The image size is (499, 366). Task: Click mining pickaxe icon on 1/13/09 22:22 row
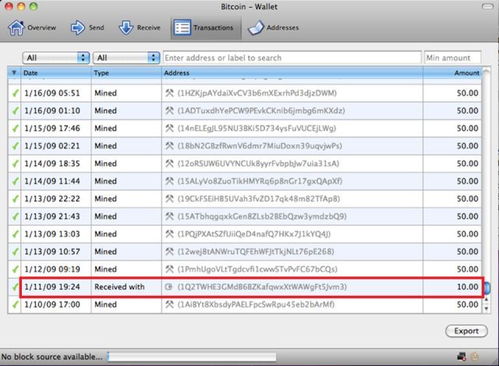coord(169,199)
